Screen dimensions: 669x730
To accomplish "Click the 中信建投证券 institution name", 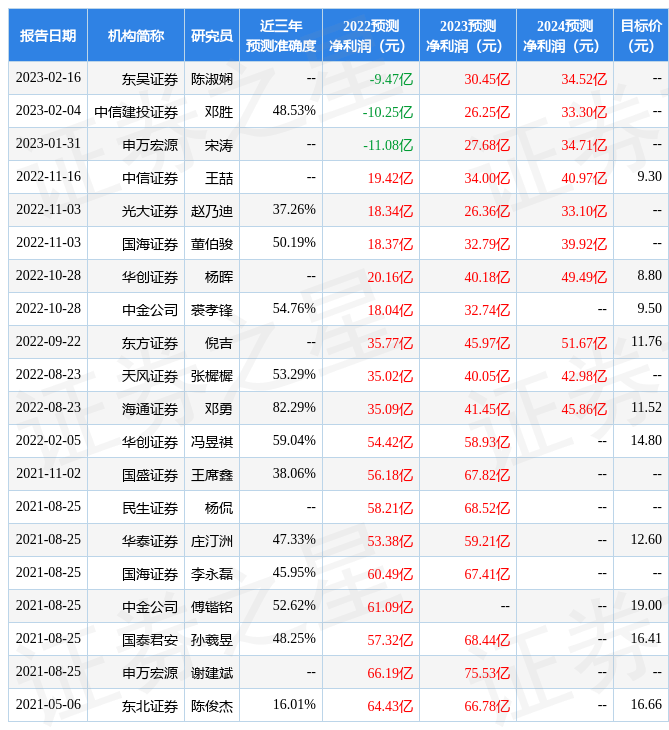I will (x=136, y=111).
